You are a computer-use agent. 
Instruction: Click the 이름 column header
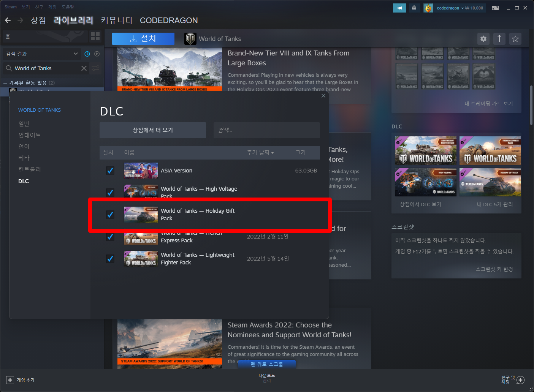tap(129, 152)
